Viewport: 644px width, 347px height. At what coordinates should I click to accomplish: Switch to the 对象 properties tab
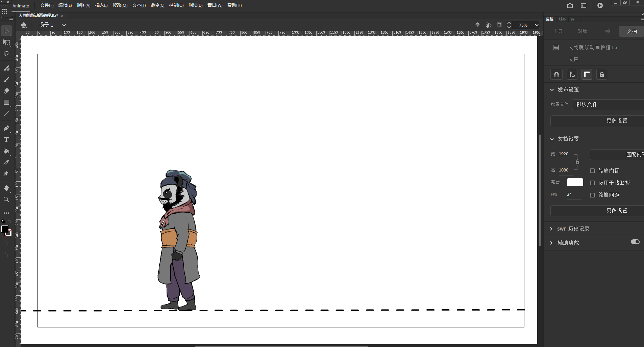[x=583, y=31]
